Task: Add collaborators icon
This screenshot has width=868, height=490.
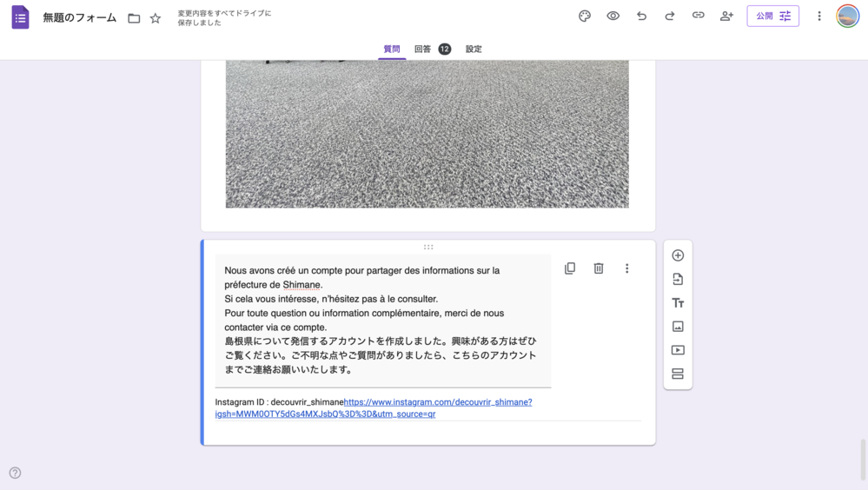Action: click(x=726, y=16)
